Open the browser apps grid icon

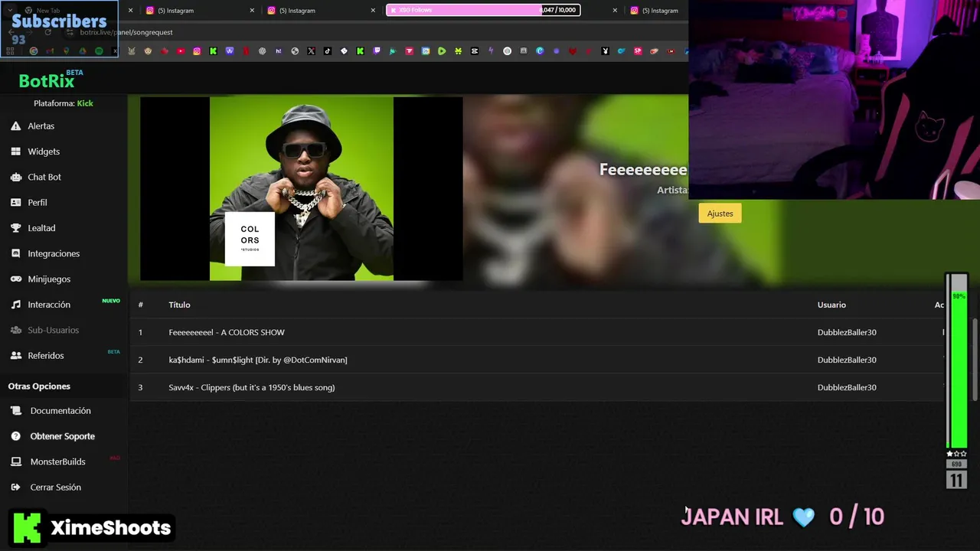tap(10, 51)
